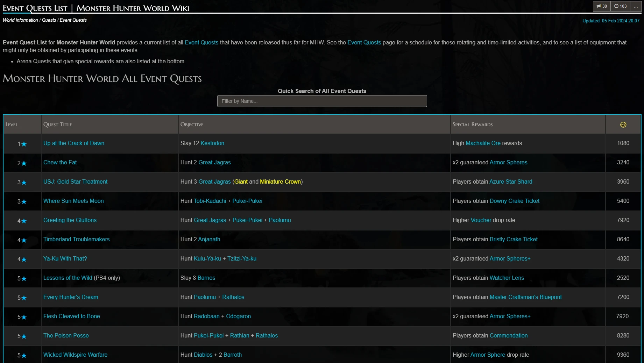The image size is (644, 363).
Task: Select the 5400 reward value cell
Action: (623, 201)
